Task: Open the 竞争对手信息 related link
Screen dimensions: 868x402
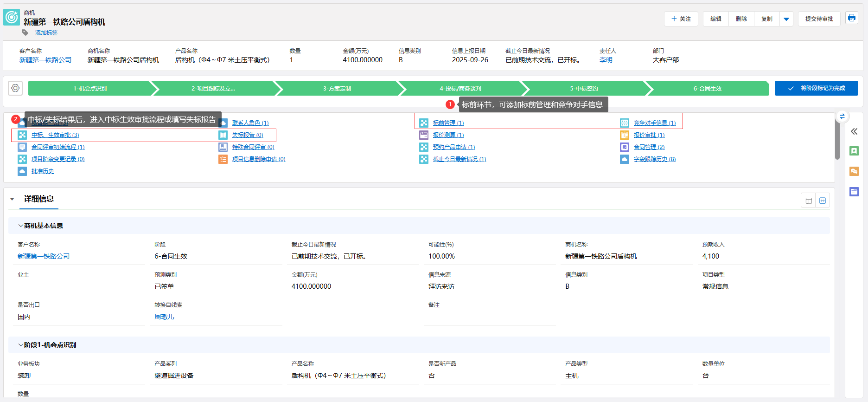Action: point(654,123)
